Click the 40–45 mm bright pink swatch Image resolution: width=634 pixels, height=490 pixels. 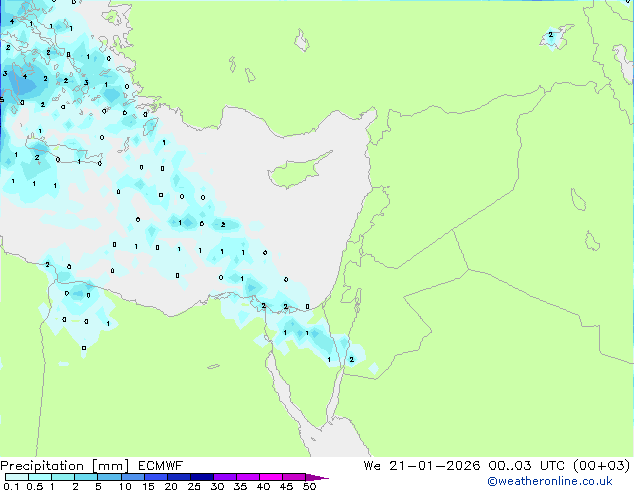[271, 477]
